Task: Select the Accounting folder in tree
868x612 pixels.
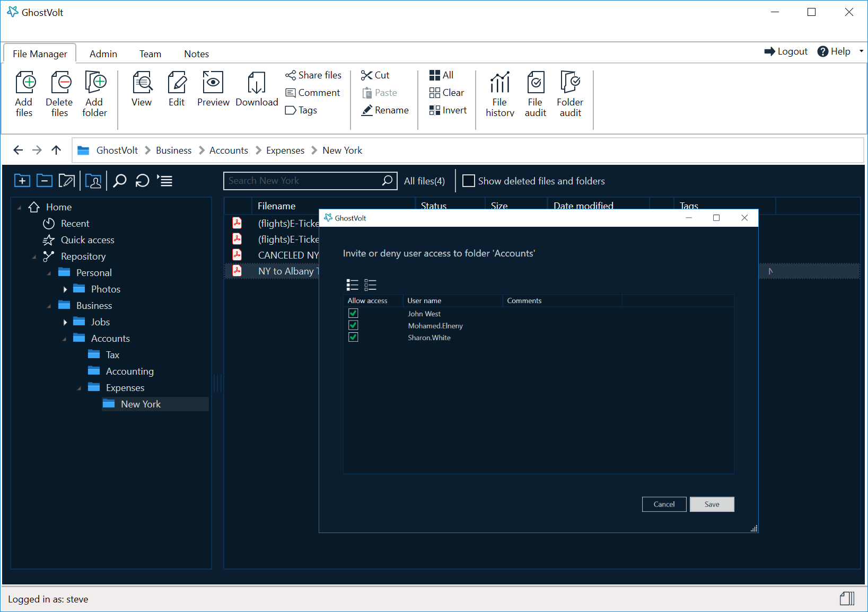Action: click(x=121, y=371)
